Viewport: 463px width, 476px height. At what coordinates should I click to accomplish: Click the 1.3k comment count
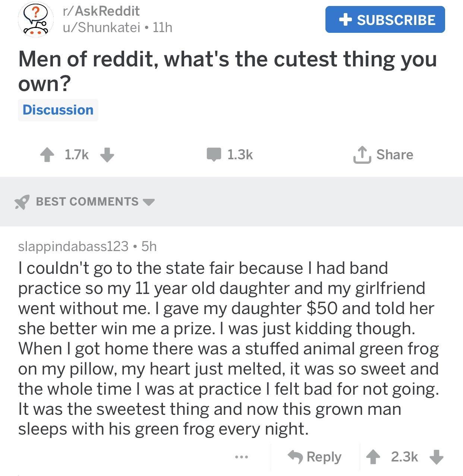click(240, 154)
